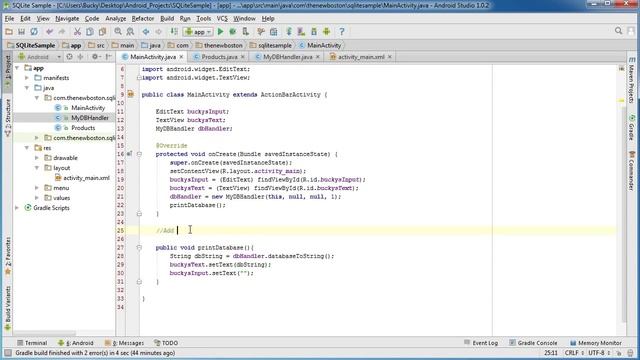Click the Debug app bug icon

tap(233, 32)
